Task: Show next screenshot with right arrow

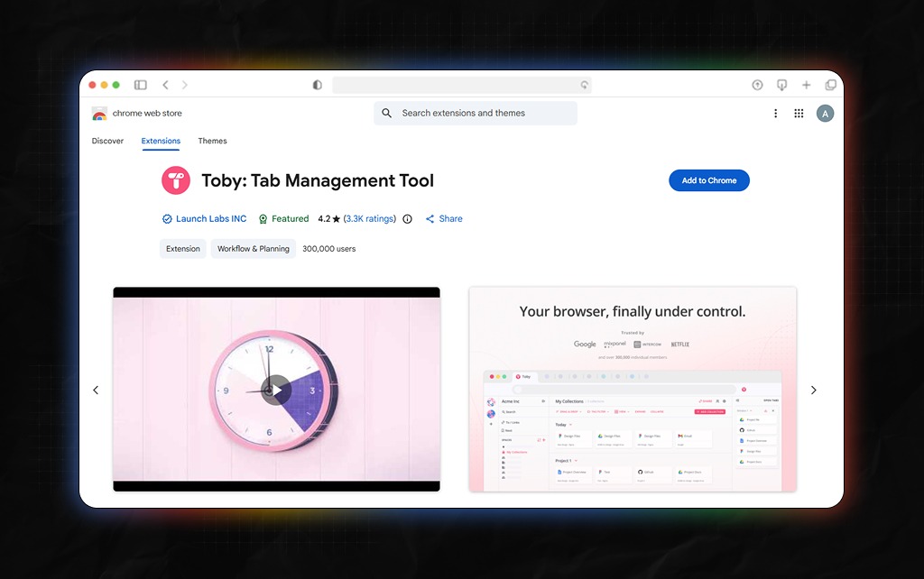Action: point(813,390)
